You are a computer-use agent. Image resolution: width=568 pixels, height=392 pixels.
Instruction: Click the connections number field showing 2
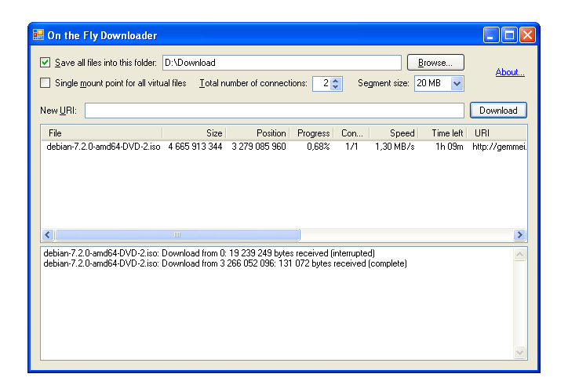point(322,84)
